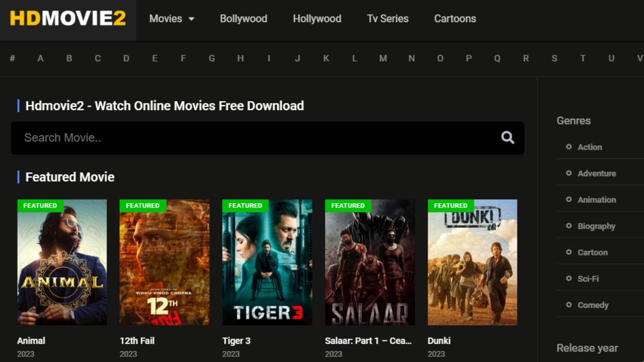Select letter M in alphabet bar
644x362 pixels.
[x=383, y=58]
